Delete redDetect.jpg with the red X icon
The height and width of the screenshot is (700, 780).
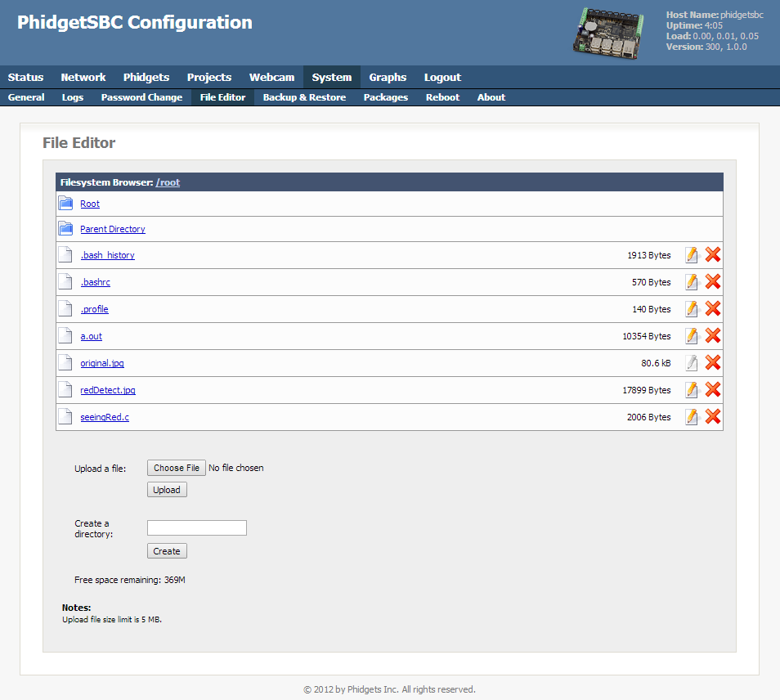pyautogui.click(x=713, y=389)
